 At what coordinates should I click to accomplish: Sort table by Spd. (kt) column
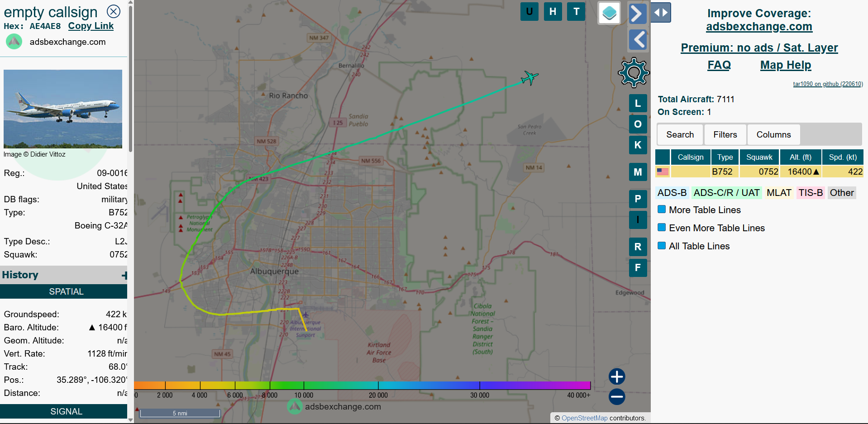(x=843, y=157)
